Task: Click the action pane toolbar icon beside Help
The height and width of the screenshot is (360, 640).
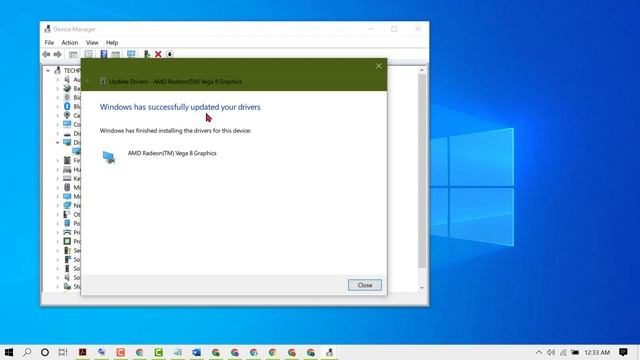Action: [116, 54]
